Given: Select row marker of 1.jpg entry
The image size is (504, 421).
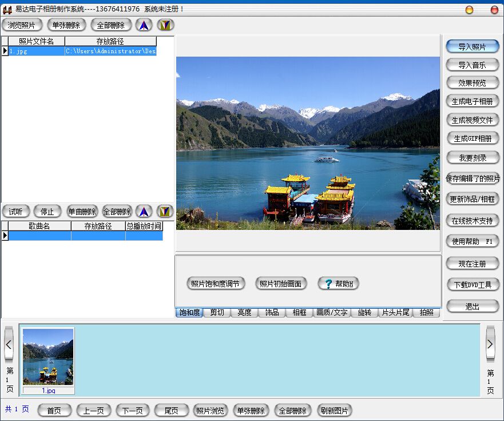Looking at the screenshot, I should click(5, 51).
